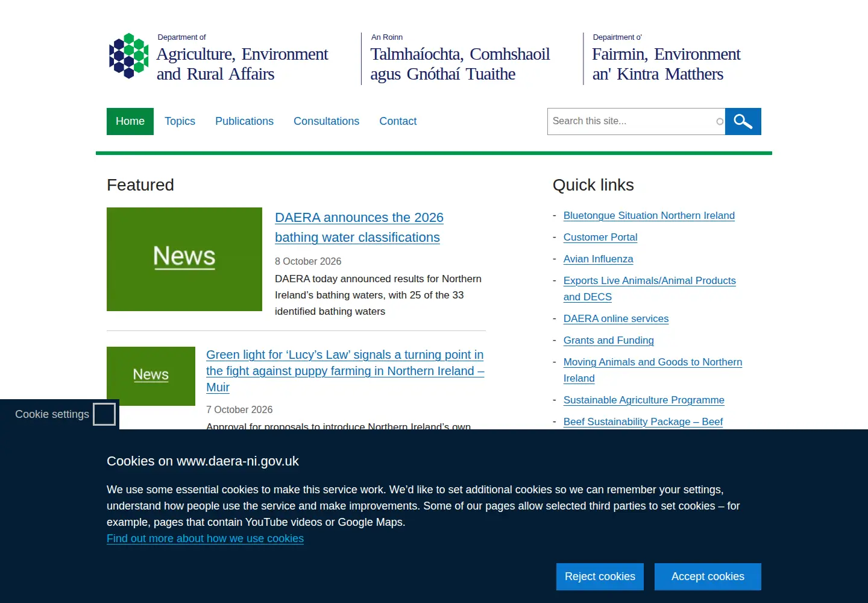Open the 2026 bathing water classifications article
The width and height of the screenshot is (868, 603).
tap(359, 227)
